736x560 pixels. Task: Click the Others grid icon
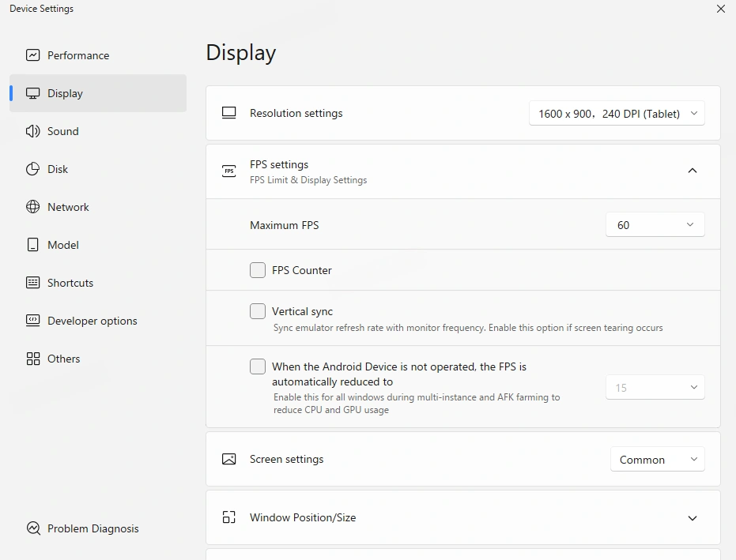33,359
